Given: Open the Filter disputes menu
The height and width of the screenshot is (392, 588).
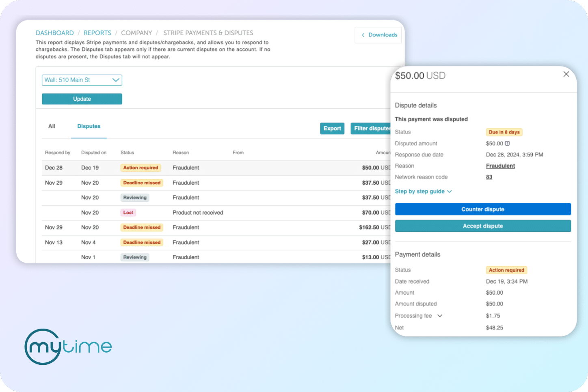Looking at the screenshot, I should tap(372, 128).
